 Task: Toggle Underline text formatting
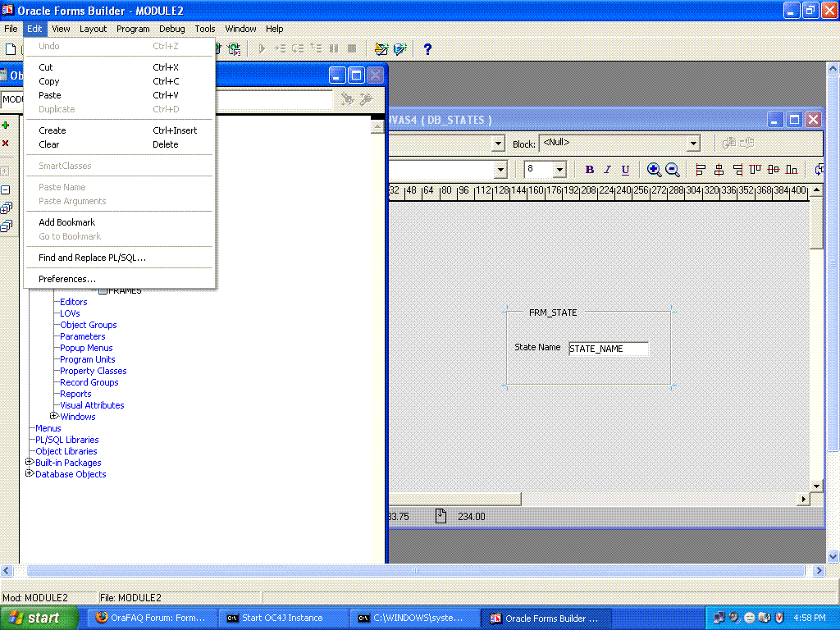[x=625, y=170]
